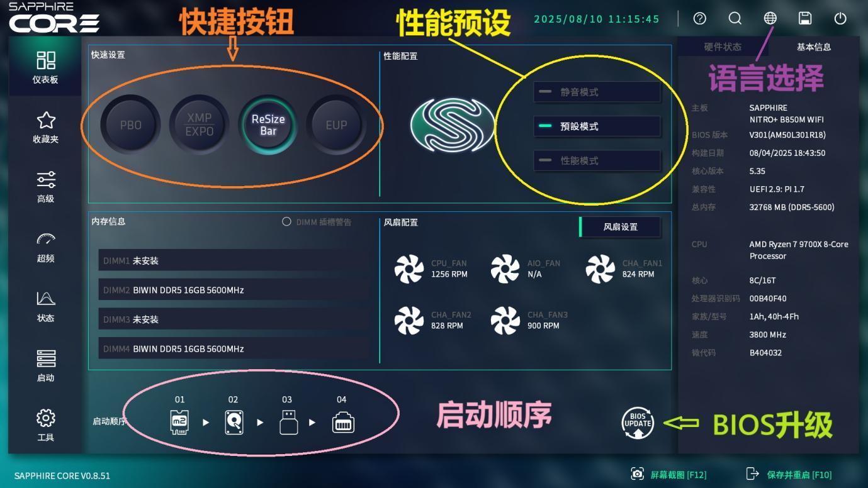
Task: Toggle the XMP/EXPO quick button
Action: tap(199, 125)
